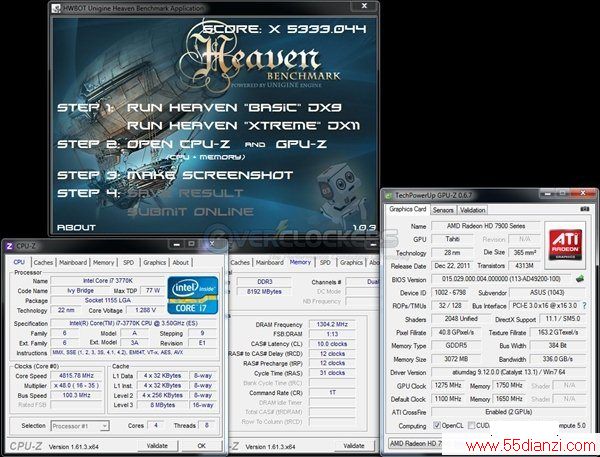
Task: Click the CPU-Z purple title bar icon
Action: coord(9,246)
